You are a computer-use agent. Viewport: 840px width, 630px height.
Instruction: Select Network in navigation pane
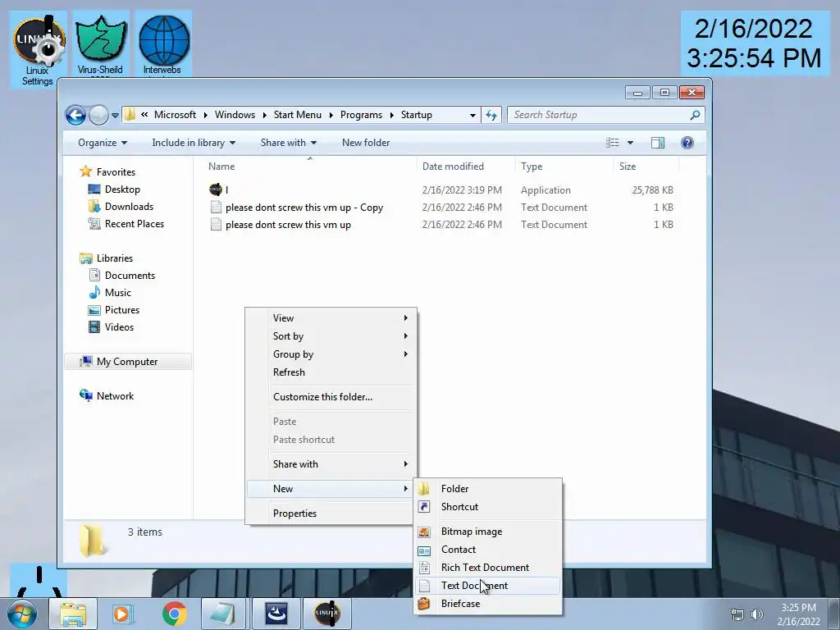(x=115, y=396)
